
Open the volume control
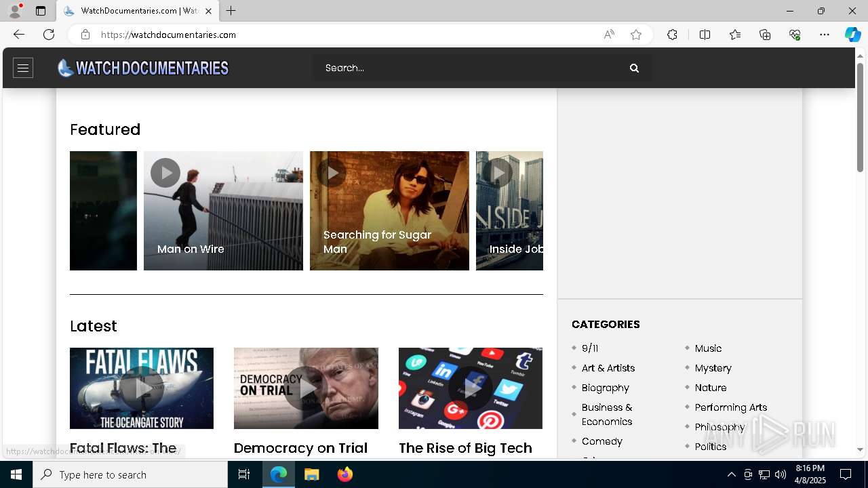tap(781, 474)
